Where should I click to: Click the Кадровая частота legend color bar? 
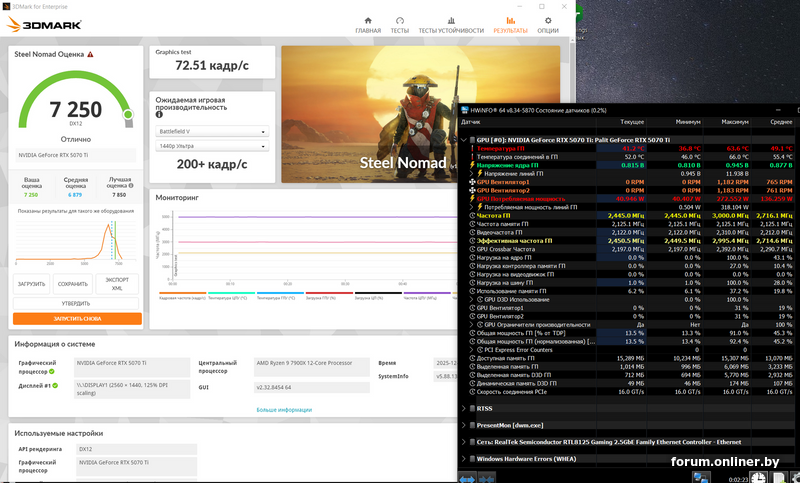click(x=181, y=294)
